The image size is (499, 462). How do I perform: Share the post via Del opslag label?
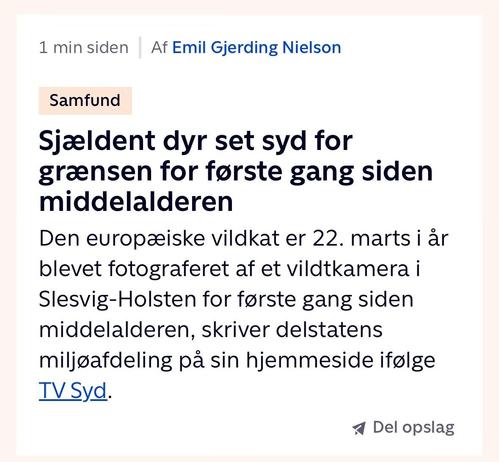pos(413,428)
